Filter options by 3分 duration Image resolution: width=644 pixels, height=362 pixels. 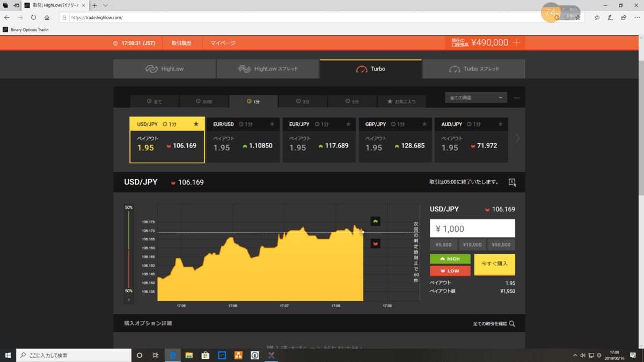(303, 101)
